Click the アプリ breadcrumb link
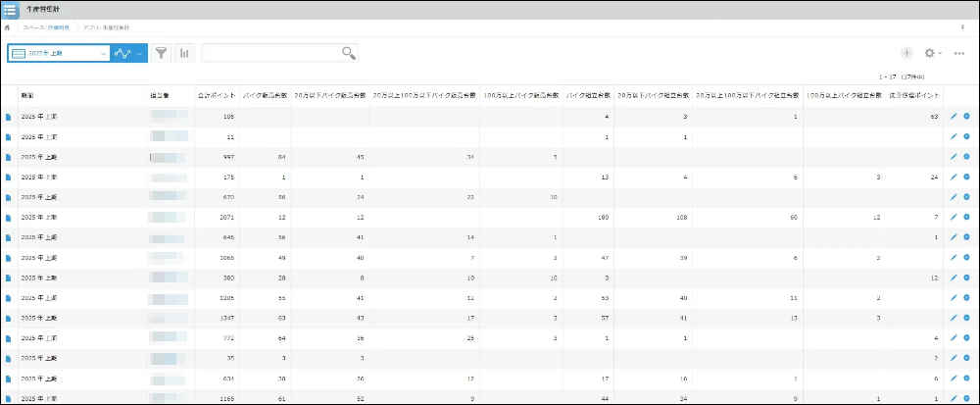 coord(108,28)
